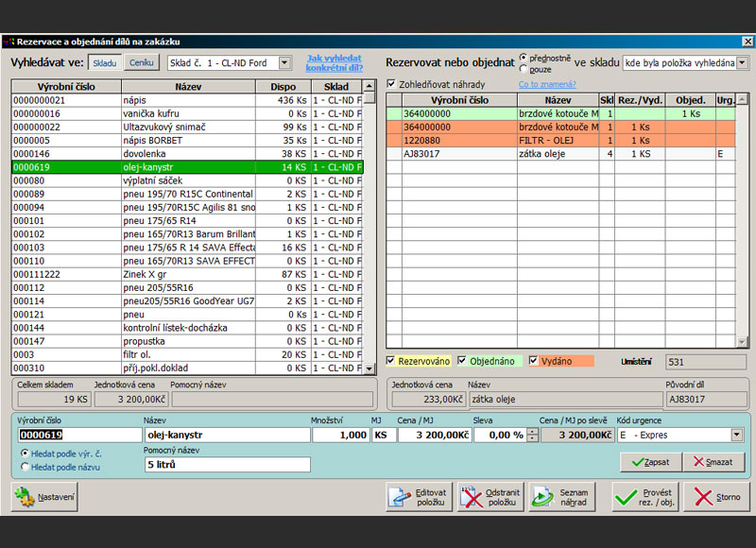This screenshot has height=548, width=756.
Task: Open the 'Jak vyhledat konkrétní díl?' help link
Action: (335, 62)
